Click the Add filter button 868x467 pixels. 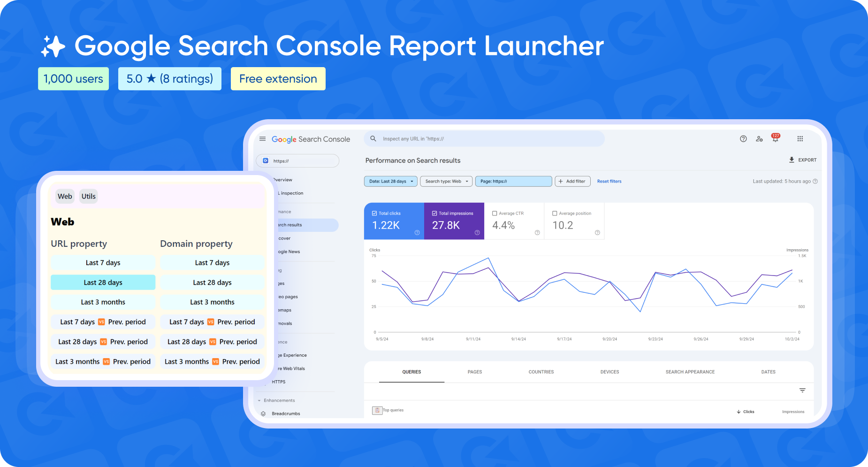[x=572, y=181]
